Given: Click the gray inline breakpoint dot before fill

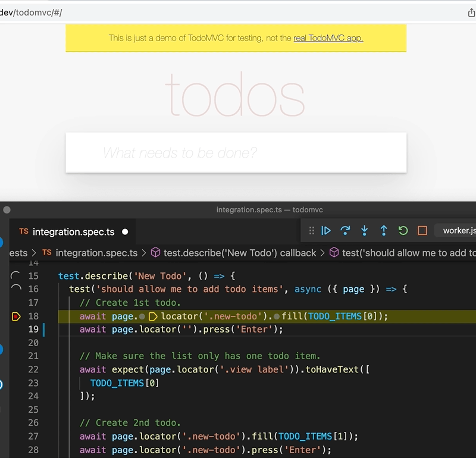Looking at the screenshot, I should click(x=277, y=317).
